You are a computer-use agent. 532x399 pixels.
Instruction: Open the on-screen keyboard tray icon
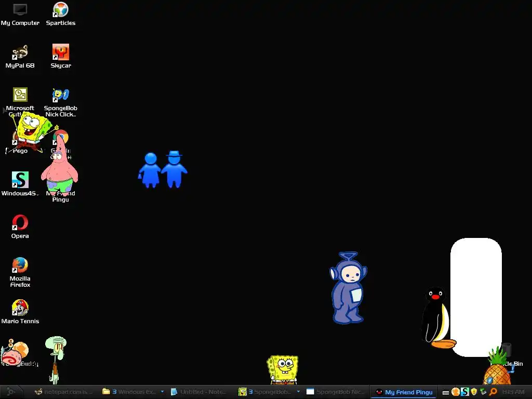point(446,392)
